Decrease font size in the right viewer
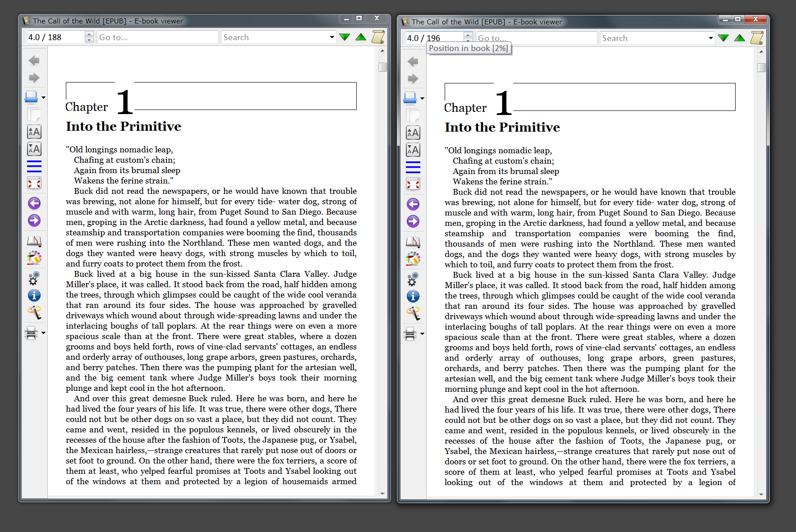This screenshot has width=796, height=532. click(413, 150)
